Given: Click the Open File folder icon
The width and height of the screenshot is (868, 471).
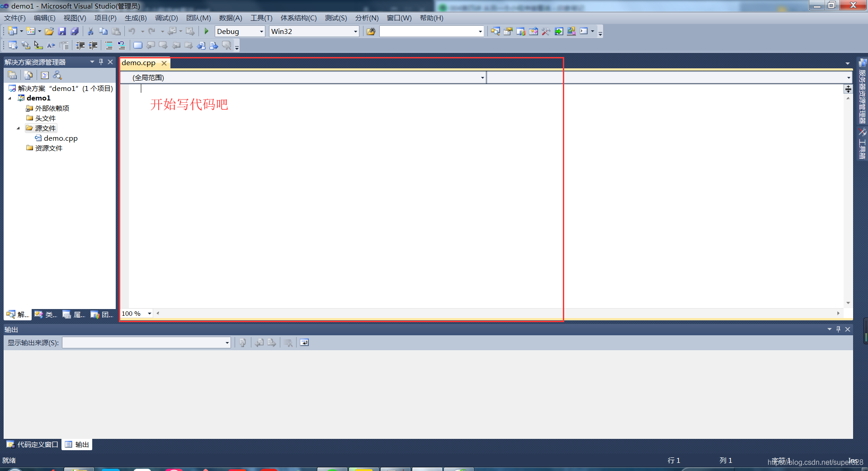Looking at the screenshot, I should tap(49, 31).
